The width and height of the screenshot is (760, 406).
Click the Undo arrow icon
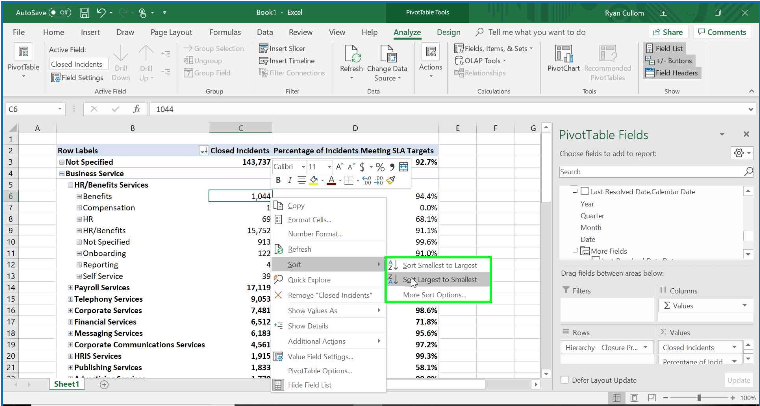(x=101, y=13)
